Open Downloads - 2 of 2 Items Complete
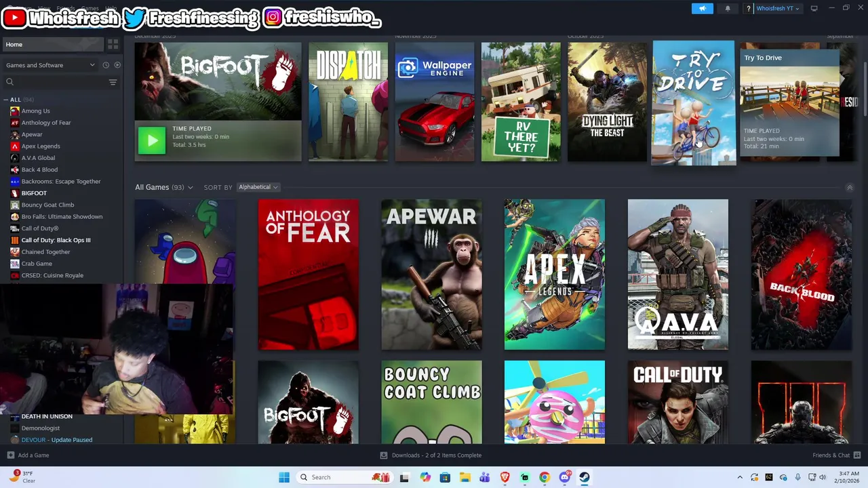This screenshot has height=488, width=868. tap(431, 455)
